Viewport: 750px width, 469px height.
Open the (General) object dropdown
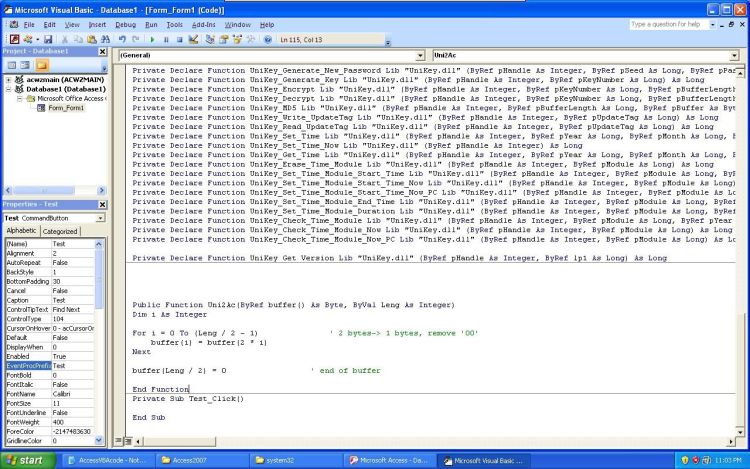(420, 55)
